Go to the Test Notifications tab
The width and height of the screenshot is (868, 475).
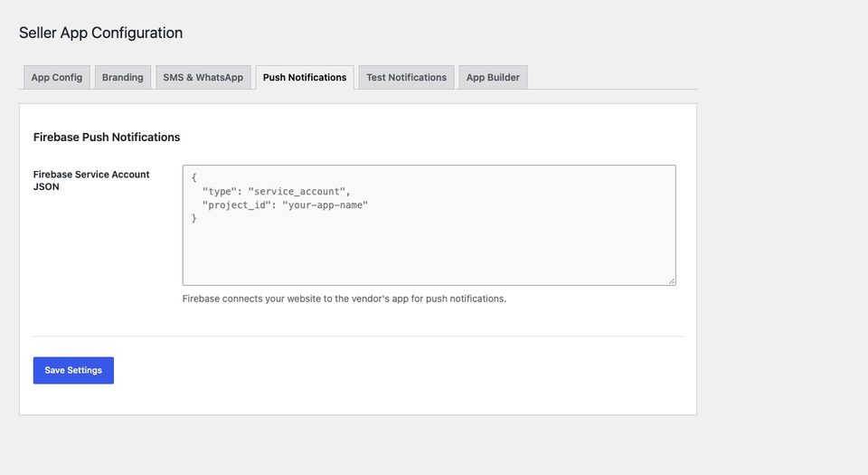pyautogui.click(x=406, y=78)
